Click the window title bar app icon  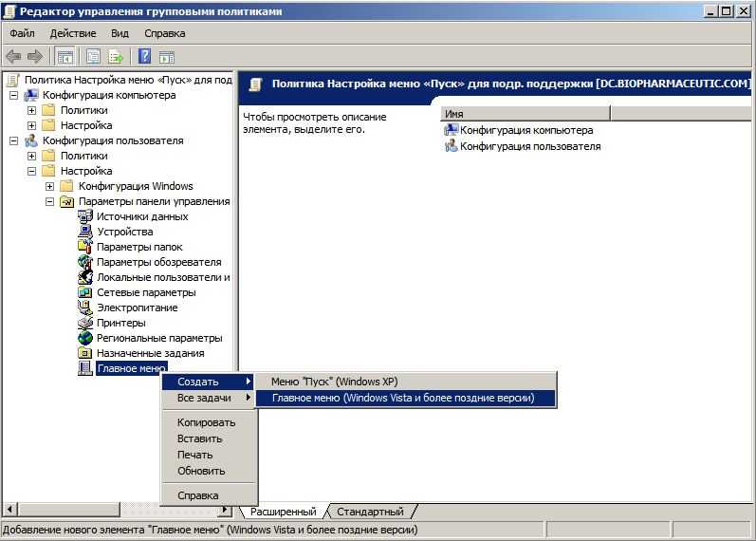click(9, 11)
